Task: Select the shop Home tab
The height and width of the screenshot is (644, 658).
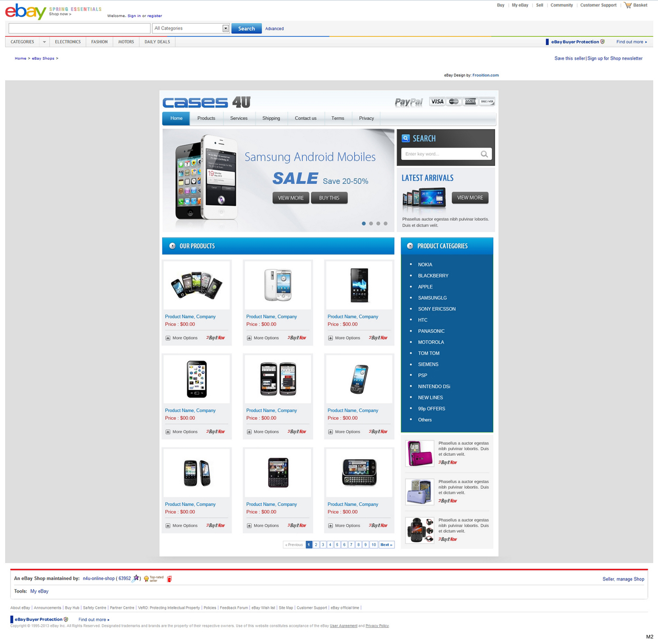Action: (x=176, y=119)
